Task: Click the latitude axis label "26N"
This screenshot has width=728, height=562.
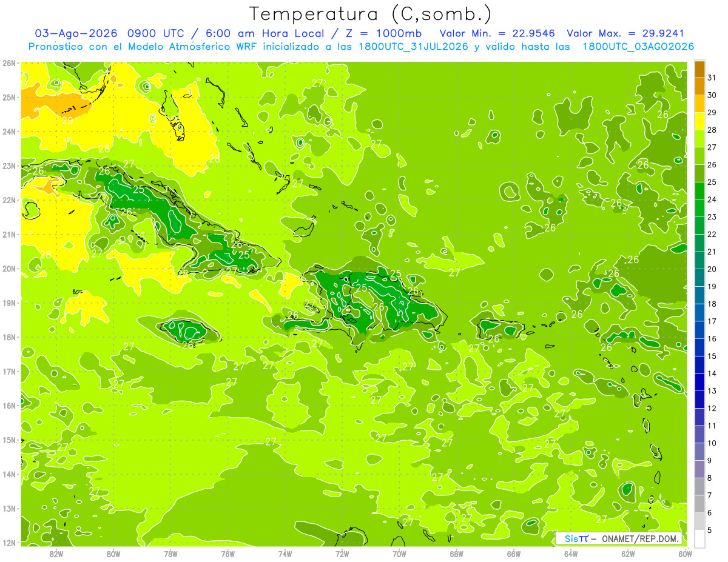Action: pyautogui.click(x=8, y=63)
